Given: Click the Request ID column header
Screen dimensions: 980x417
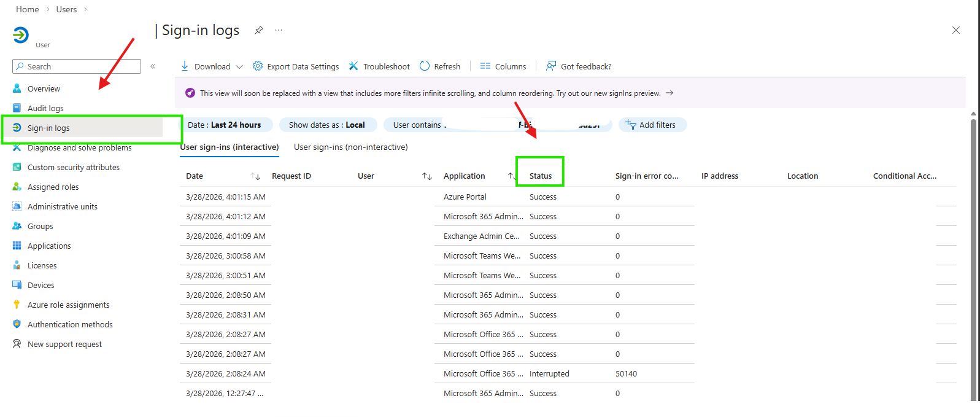Looking at the screenshot, I should [x=291, y=176].
